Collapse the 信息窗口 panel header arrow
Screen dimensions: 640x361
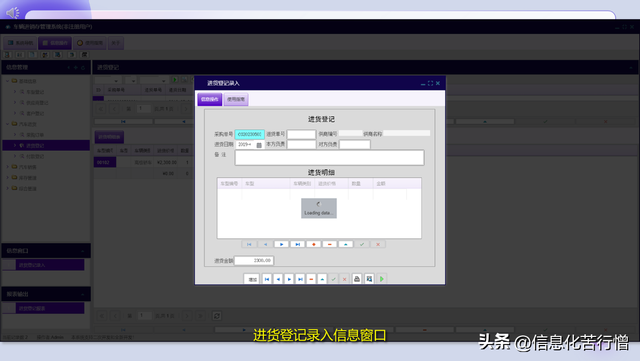tap(83, 251)
